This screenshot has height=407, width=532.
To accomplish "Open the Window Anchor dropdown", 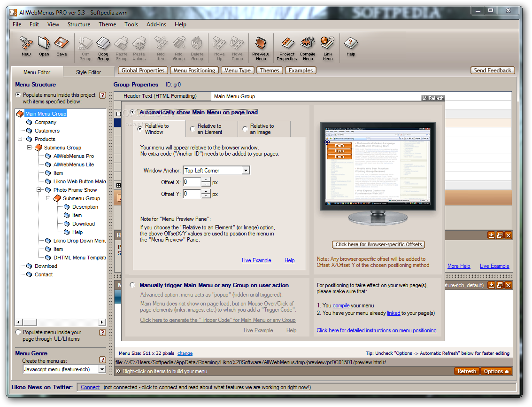I will 246,171.
